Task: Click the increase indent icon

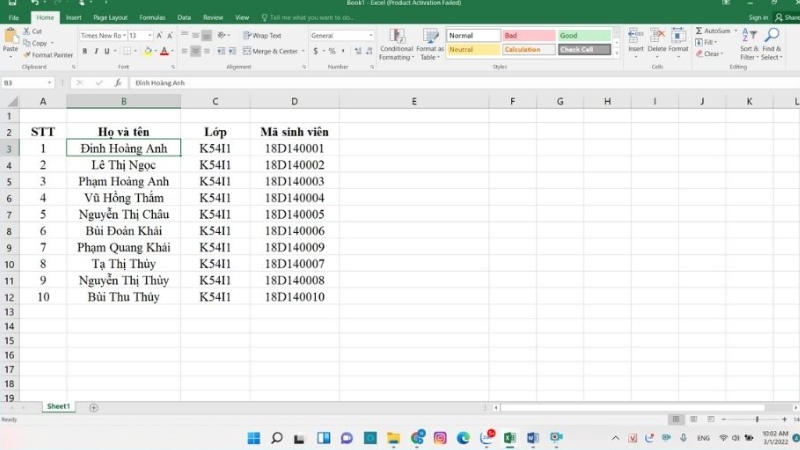Action: (x=232, y=51)
